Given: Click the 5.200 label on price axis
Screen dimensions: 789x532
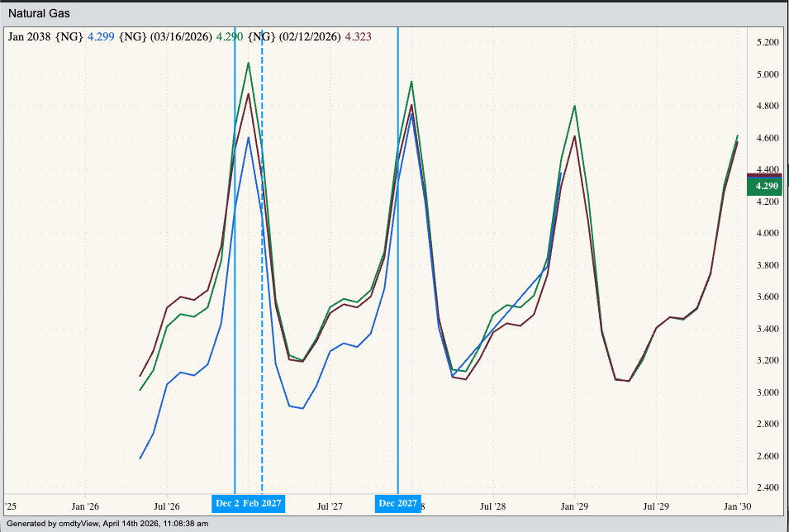Looking at the screenshot, I should (x=768, y=42).
